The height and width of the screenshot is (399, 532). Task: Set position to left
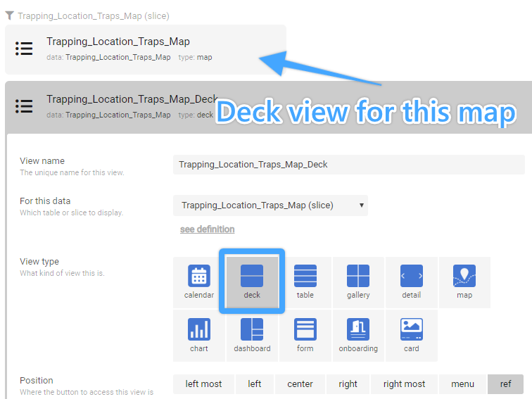(255, 384)
